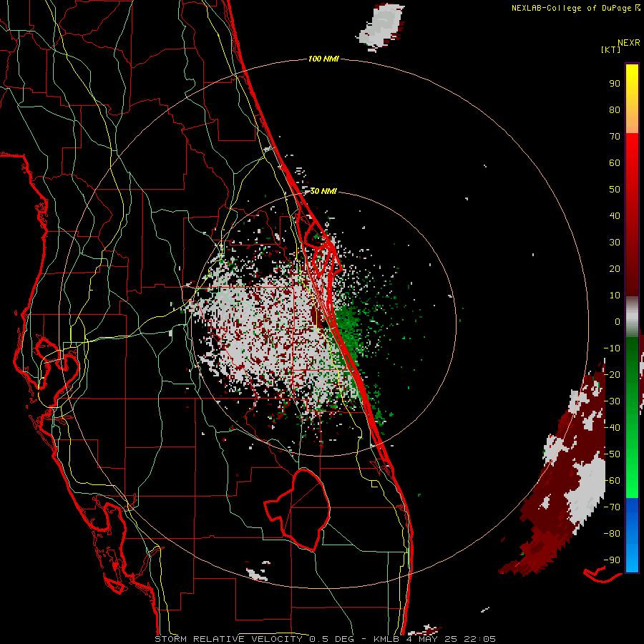This screenshot has width=644, height=644.
Task: Click the 50 NMI range ring label
Action: (323, 191)
